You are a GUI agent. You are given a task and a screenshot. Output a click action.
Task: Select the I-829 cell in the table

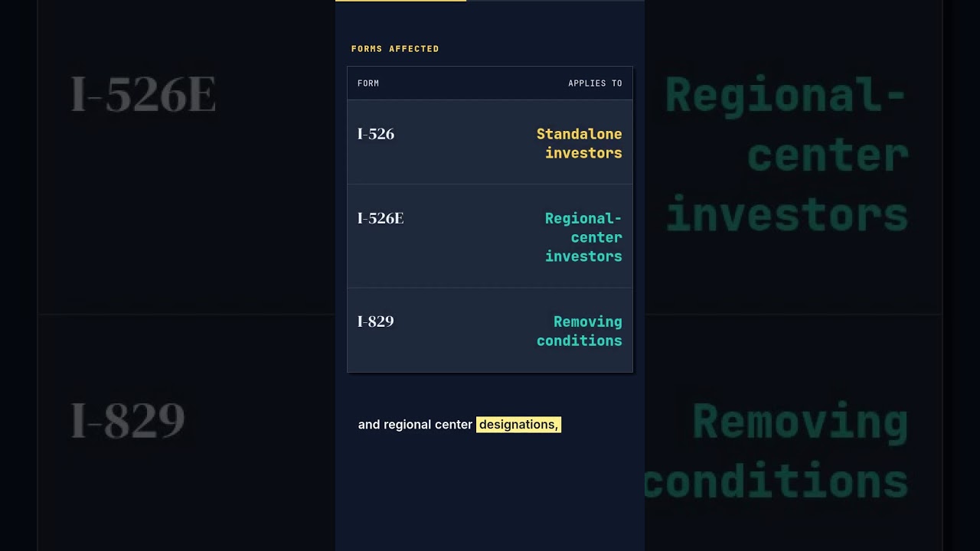point(376,321)
